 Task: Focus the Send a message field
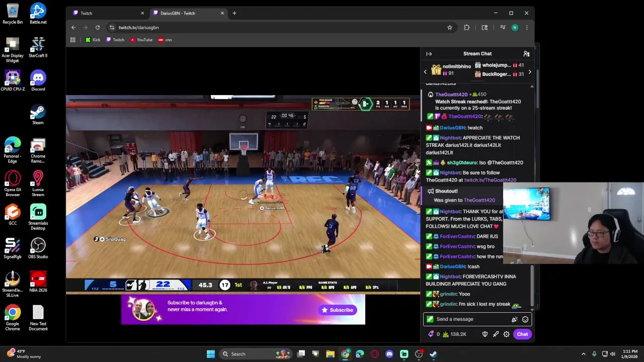(476, 319)
